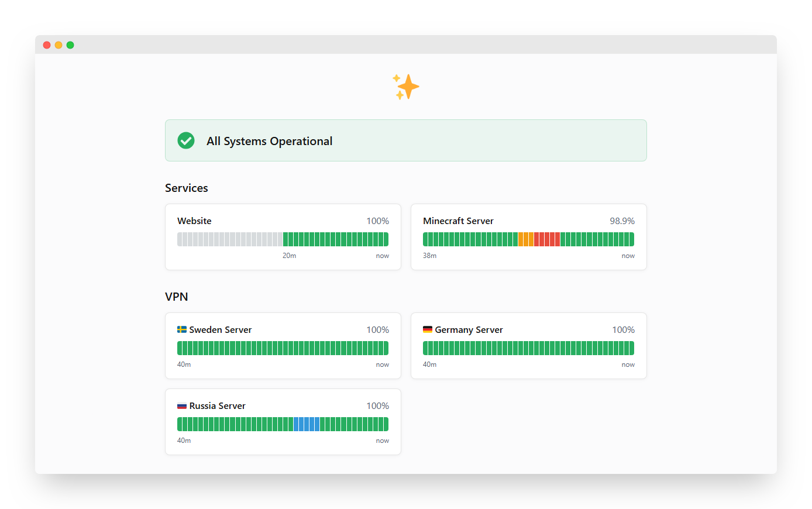Click the yellow minimize window button
The height and width of the screenshot is (509, 812).
(59, 45)
